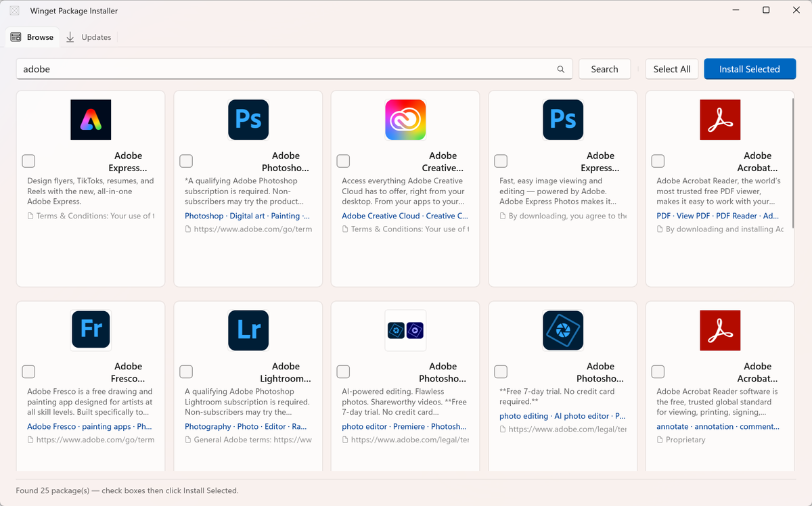Viewport: 812px width, 506px height.
Task: Click the Ps icon above 'qualifying Adobe Photoshop subscription'
Action: point(248,120)
